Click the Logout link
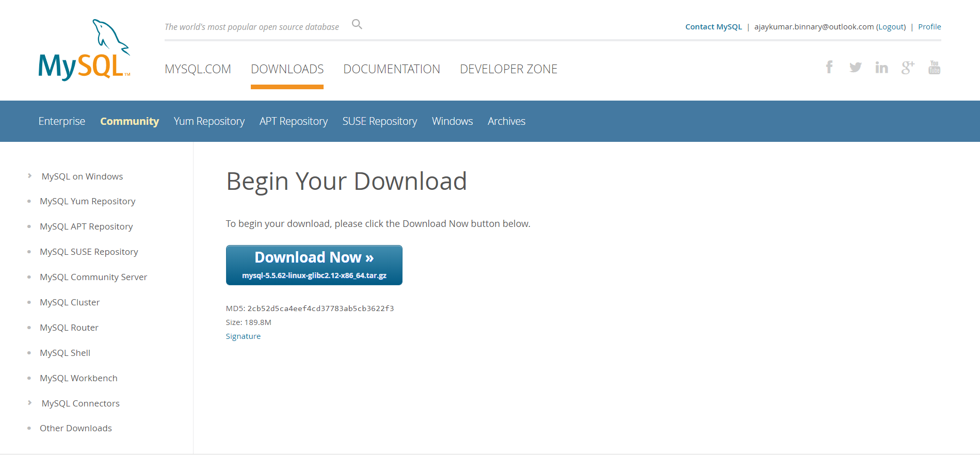Viewport: 980px width, 456px height. tap(891, 27)
